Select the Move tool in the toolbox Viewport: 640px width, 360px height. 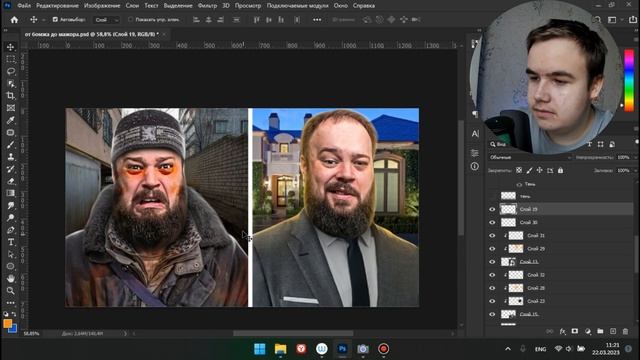point(11,47)
